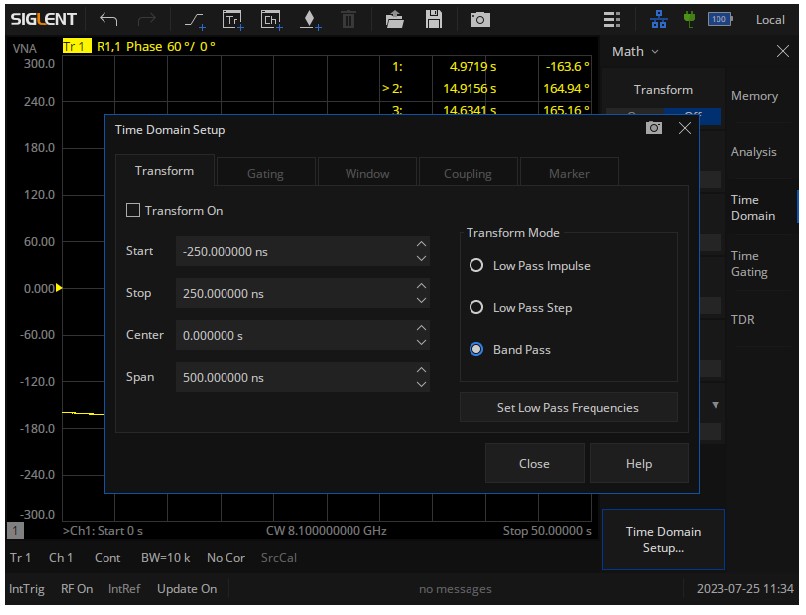
Task: Click the add marker icon
Action: coord(310,19)
